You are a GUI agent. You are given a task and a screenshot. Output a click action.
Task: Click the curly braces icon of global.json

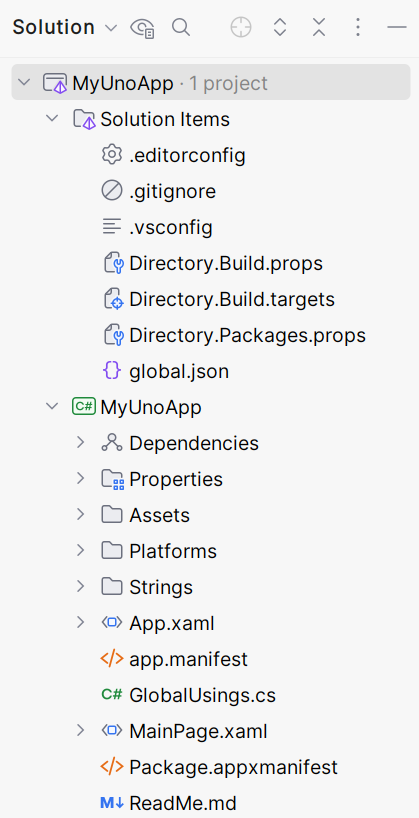[x=112, y=371]
